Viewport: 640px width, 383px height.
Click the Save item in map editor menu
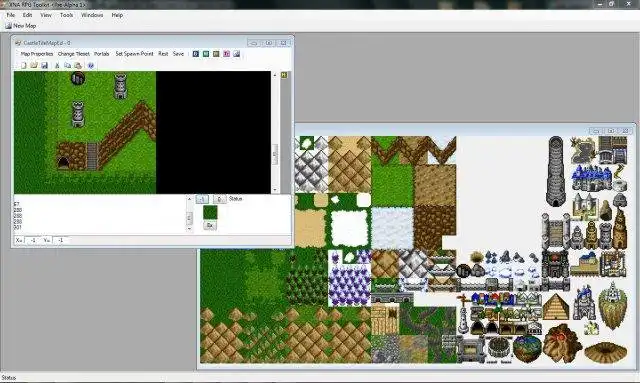tap(178, 54)
